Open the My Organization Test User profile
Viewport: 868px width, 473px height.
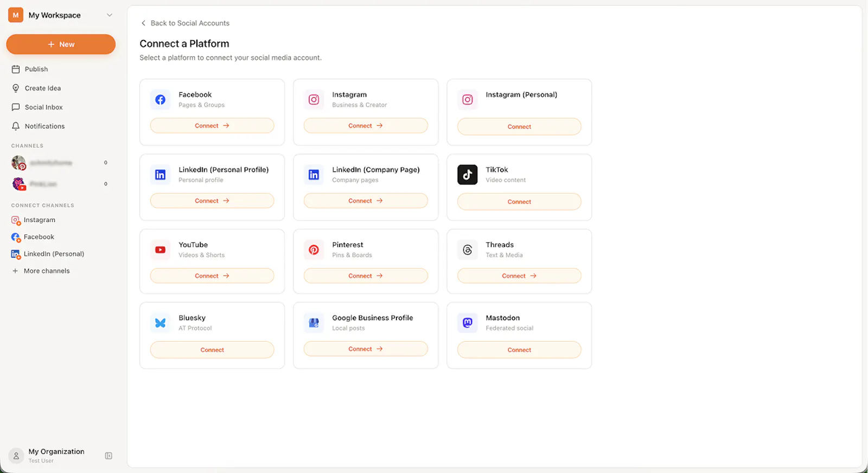click(56, 456)
